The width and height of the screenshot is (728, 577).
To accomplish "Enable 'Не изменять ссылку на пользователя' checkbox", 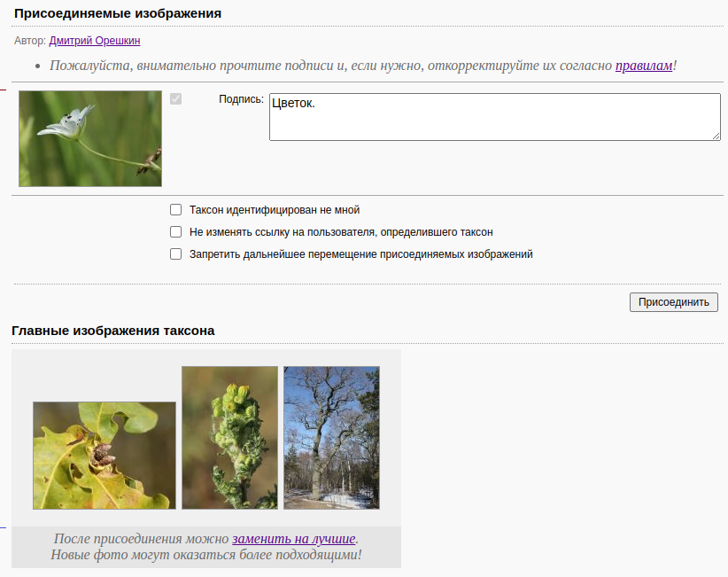I will (x=175, y=232).
